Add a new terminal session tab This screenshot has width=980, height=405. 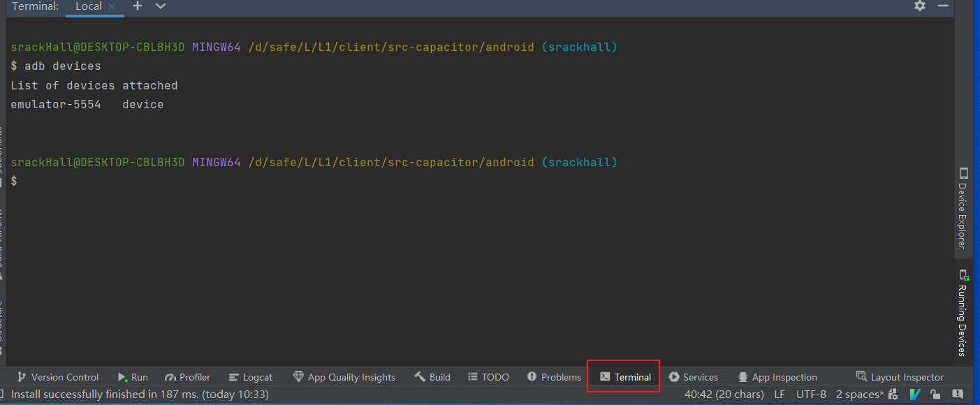pyautogui.click(x=138, y=6)
